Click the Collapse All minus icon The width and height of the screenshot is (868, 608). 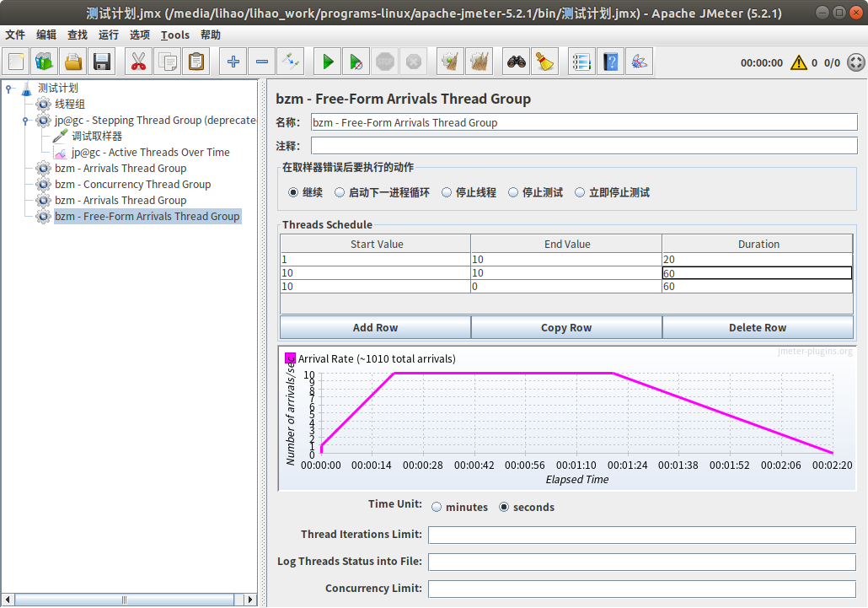[262, 62]
